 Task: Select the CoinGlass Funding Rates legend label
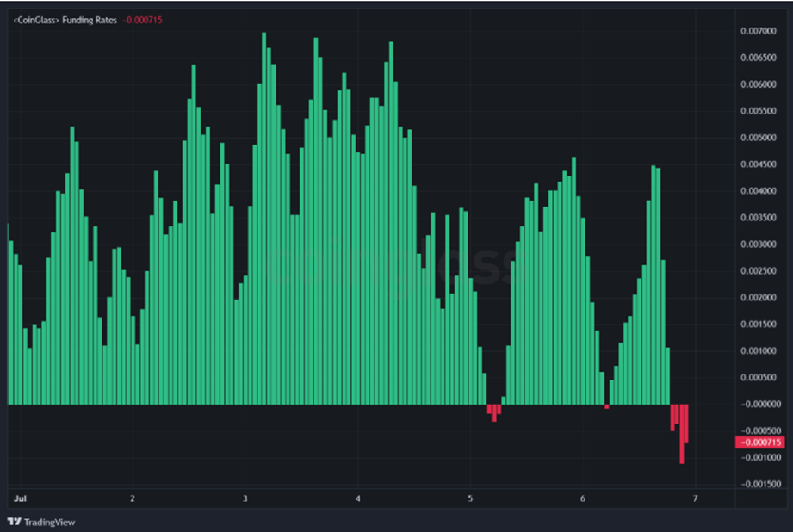coord(65,19)
